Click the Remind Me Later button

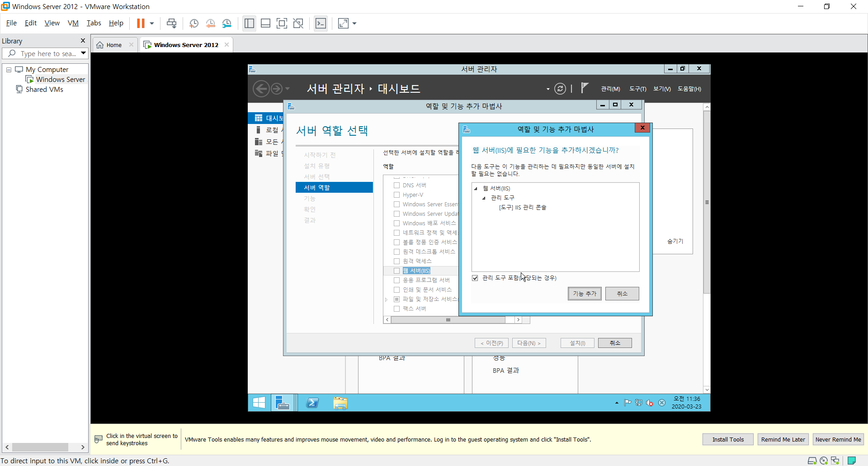tap(783, 439)
